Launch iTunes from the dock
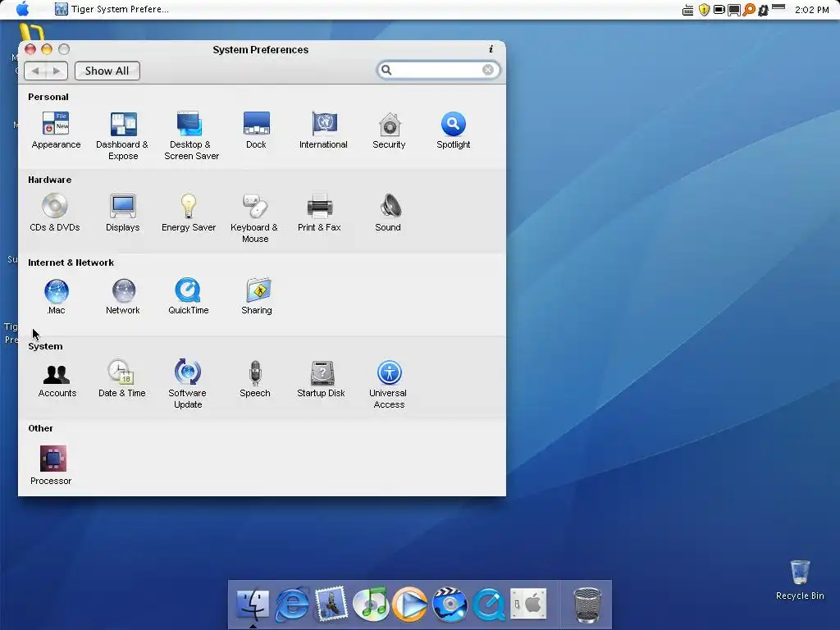Screen dimensions: 840x630 (x=371, y=605)
